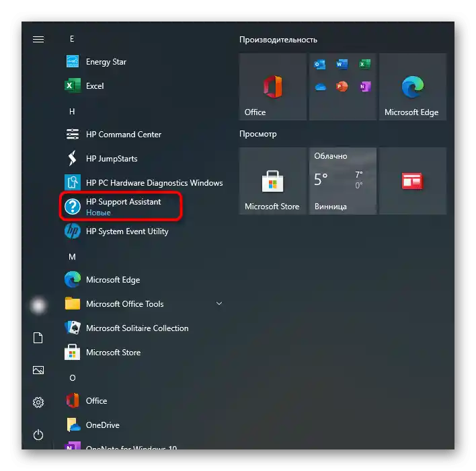This screenshot has width=476, height=471.
Task: Open Microsoft Office Tools folder icon
Action: [73, 303]
